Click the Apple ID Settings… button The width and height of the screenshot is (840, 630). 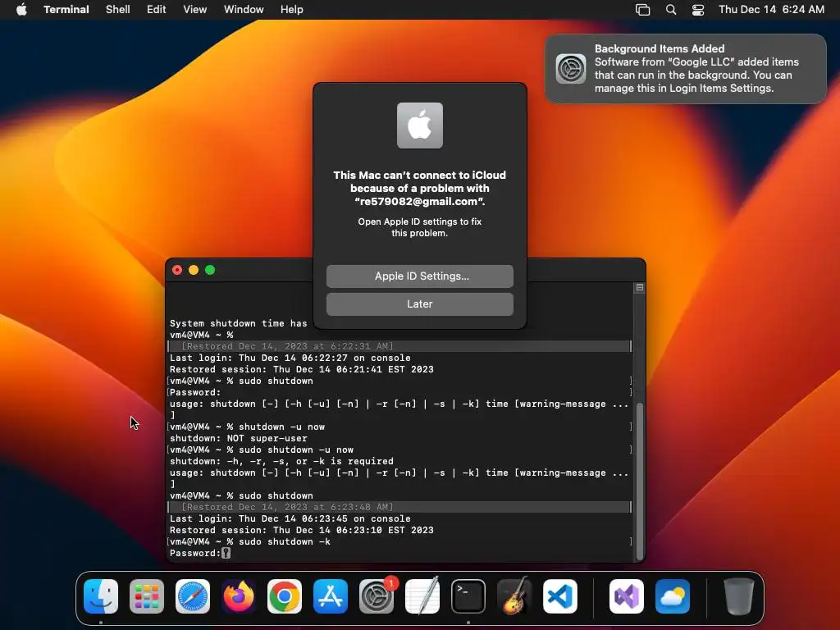click(x=420, y=276)
